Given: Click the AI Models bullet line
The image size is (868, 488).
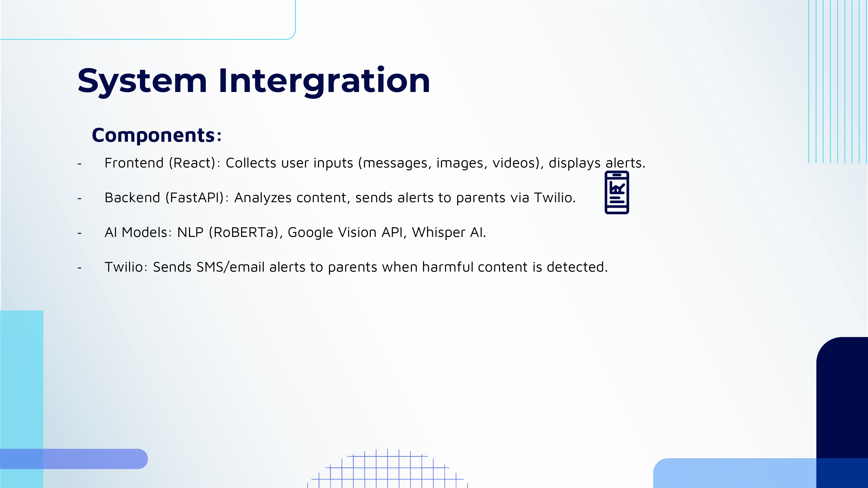Looking at the screenshot, I should point(295,232).
